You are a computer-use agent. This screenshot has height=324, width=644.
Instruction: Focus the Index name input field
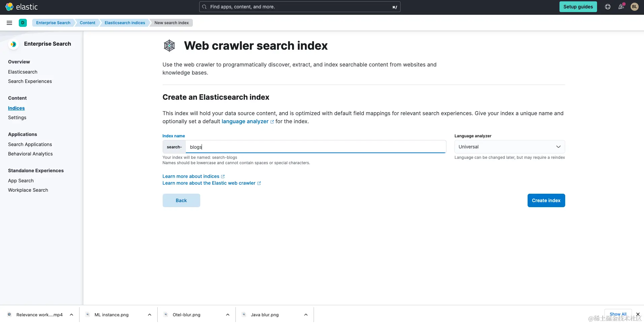point(316,147)
